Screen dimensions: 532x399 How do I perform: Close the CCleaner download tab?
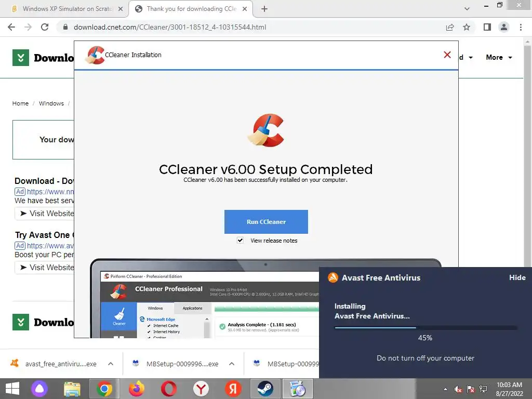click(245, 9)
